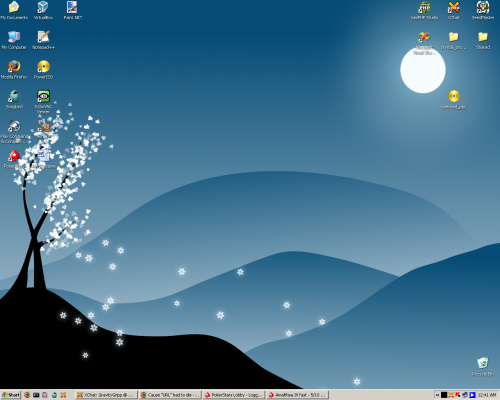500x400 pixels.
Task: Open PokerStars desktop shortcut
Action: point(14,159)
